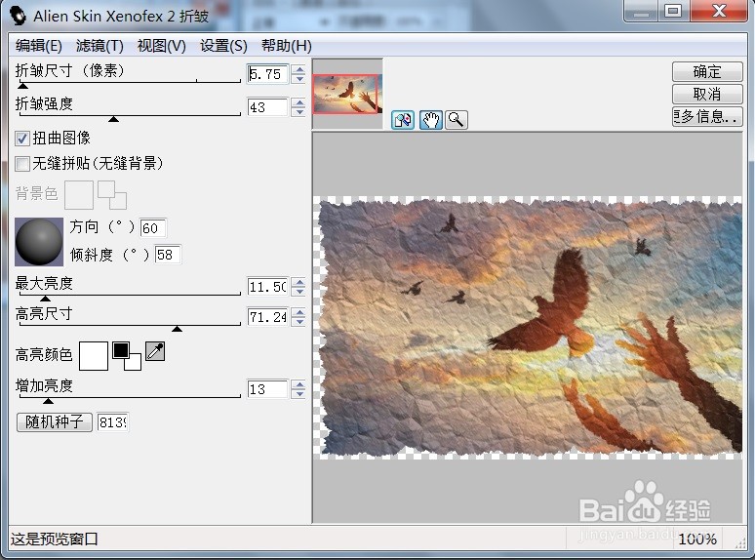Select the hand pan tool

click(430, 120)
